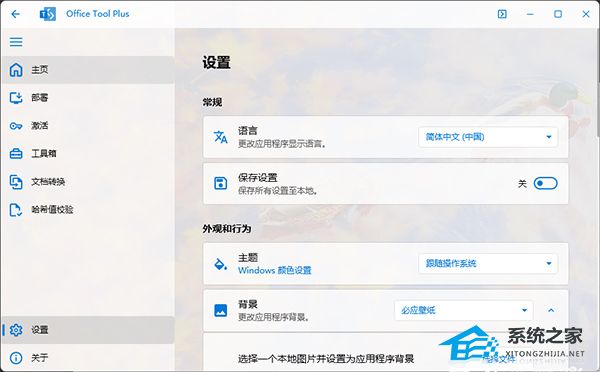The image size is (600, 372).
Task: Go to 主页 in the sidebar
Action: pos(88,70)
